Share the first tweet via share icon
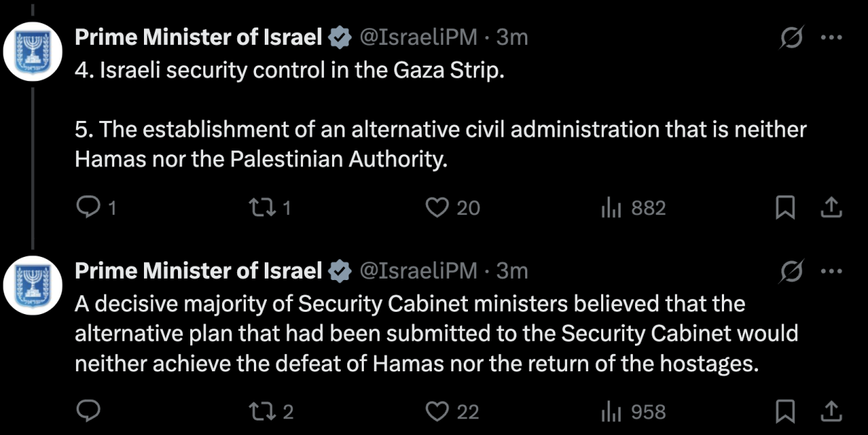The height and width of the screenshot is (435, 868). point(832,208)
